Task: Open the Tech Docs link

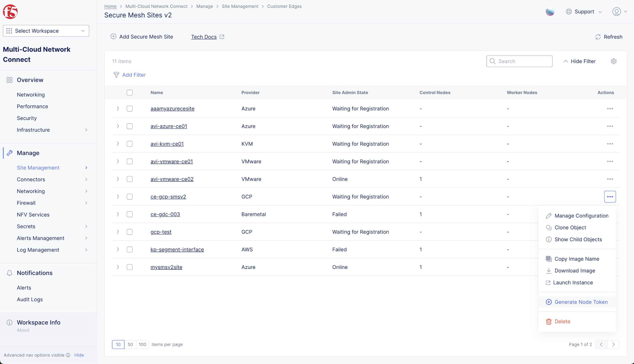Action: click(204, 37)
